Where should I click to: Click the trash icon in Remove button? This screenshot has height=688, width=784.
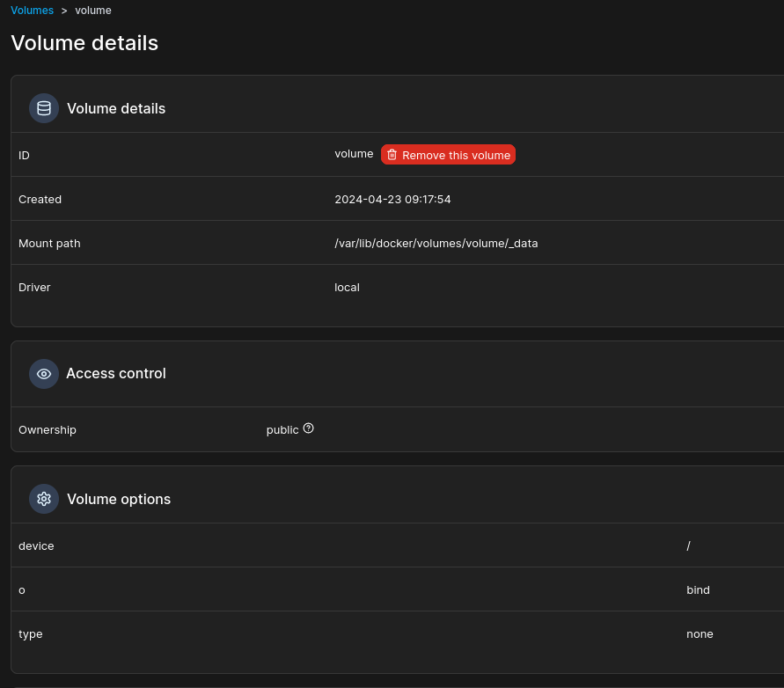[392, 155]
